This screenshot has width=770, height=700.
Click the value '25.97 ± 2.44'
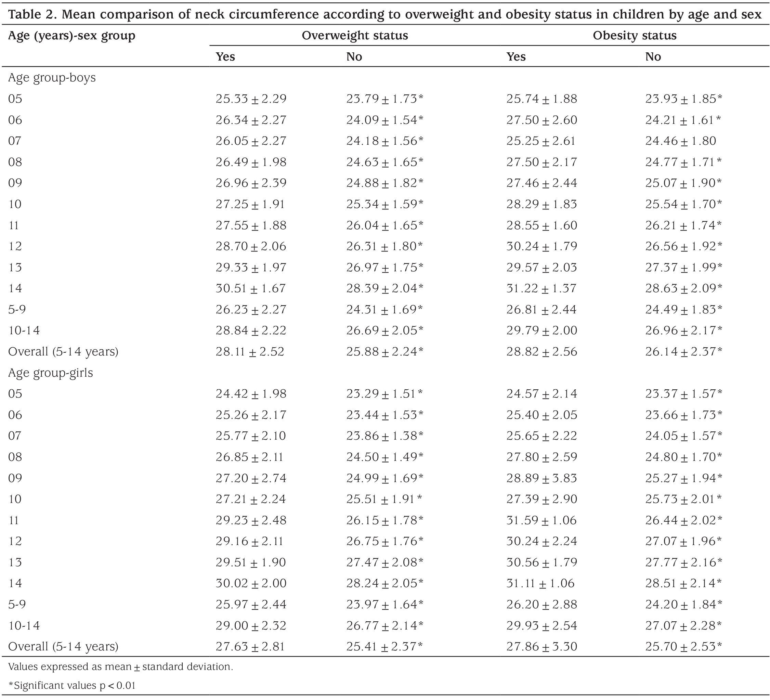[251, 605]
